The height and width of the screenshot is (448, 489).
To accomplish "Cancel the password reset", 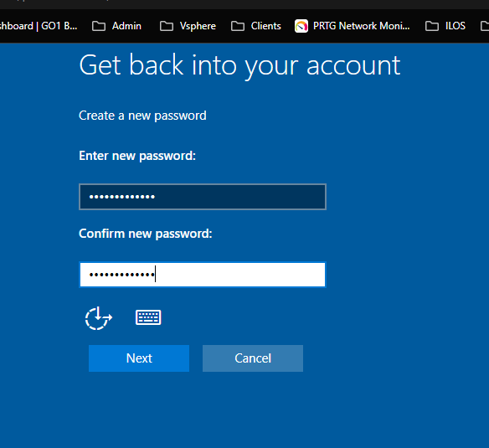I will pos(253,358).
